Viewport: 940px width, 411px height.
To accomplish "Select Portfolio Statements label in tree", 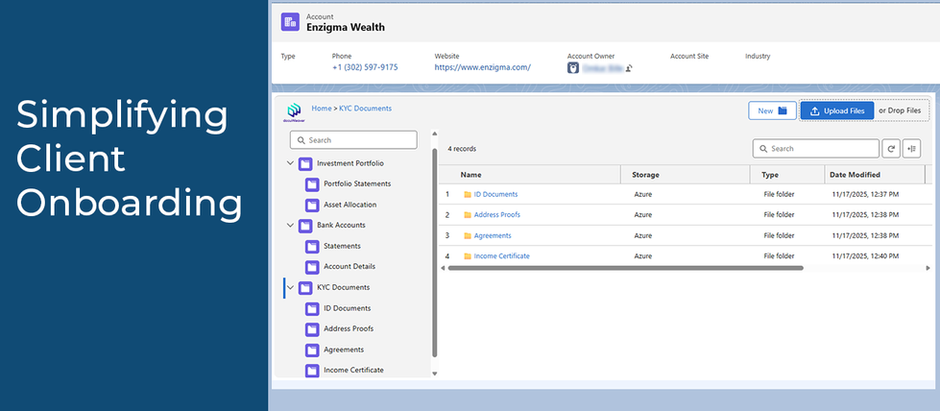I will click(357, 184).
